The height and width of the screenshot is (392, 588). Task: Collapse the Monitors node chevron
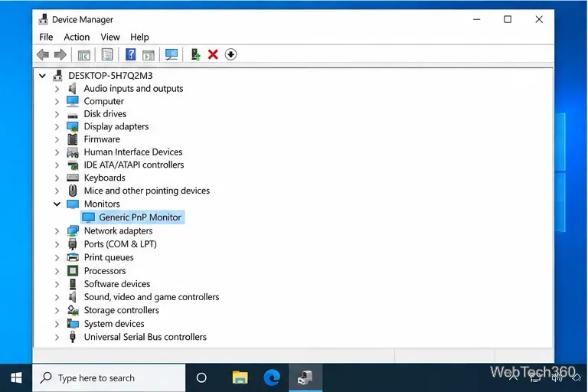(57, 204)
